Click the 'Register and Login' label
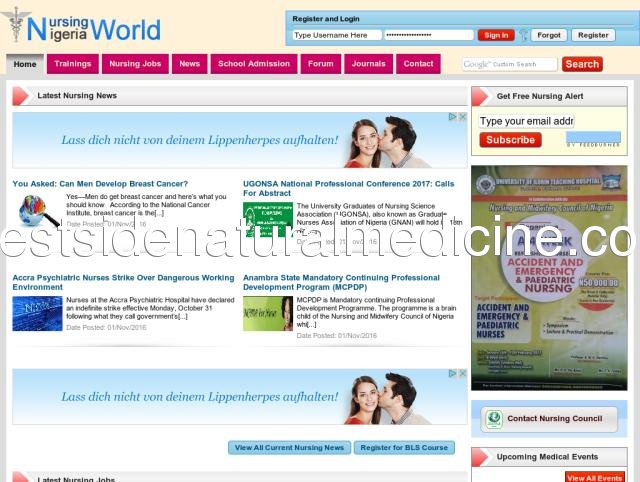Viewport: 640px width, 482px height. pos(326,19)
